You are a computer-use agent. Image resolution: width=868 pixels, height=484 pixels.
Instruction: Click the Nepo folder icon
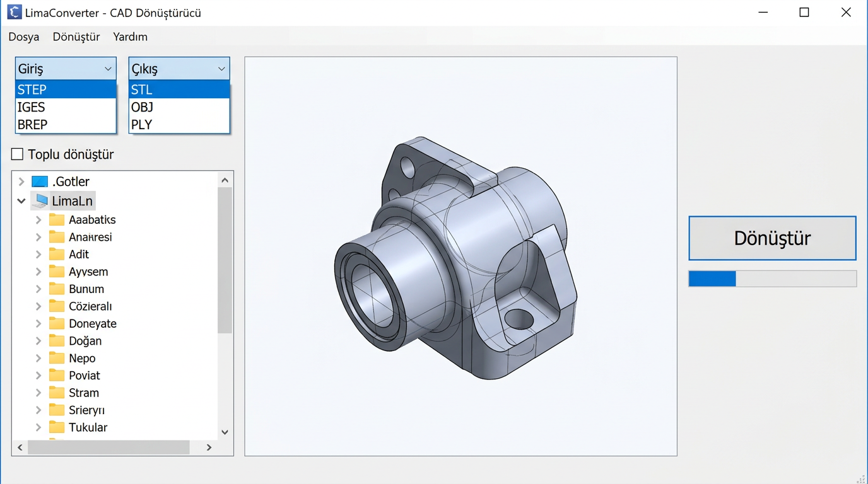coord(57,358)
